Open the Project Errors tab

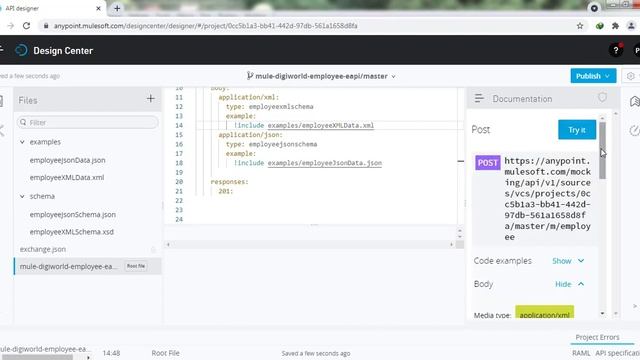pos(597,337)
